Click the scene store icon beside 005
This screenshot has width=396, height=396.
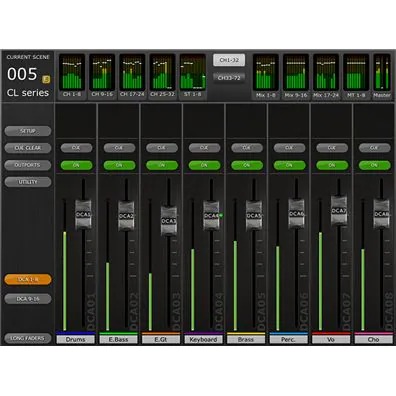46,79
